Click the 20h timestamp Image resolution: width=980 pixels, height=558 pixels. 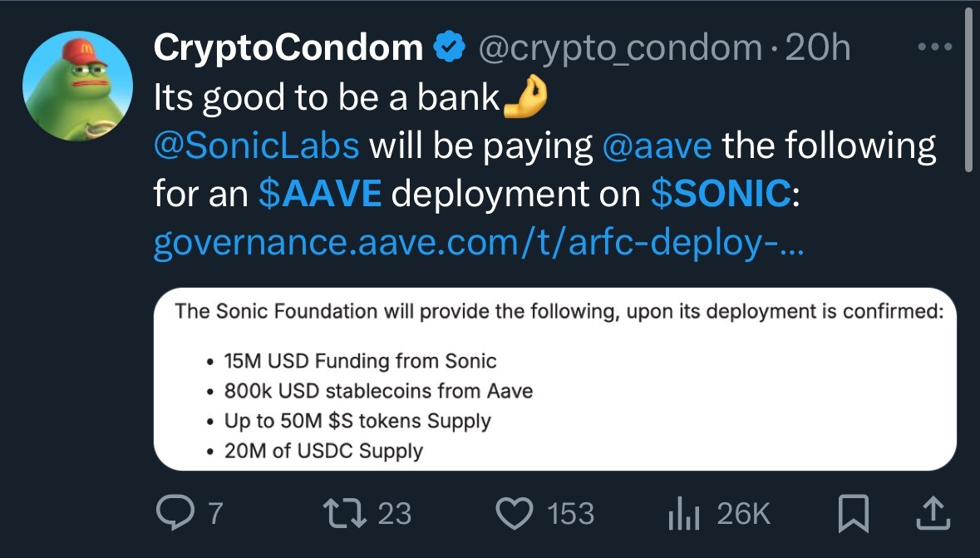817,50
